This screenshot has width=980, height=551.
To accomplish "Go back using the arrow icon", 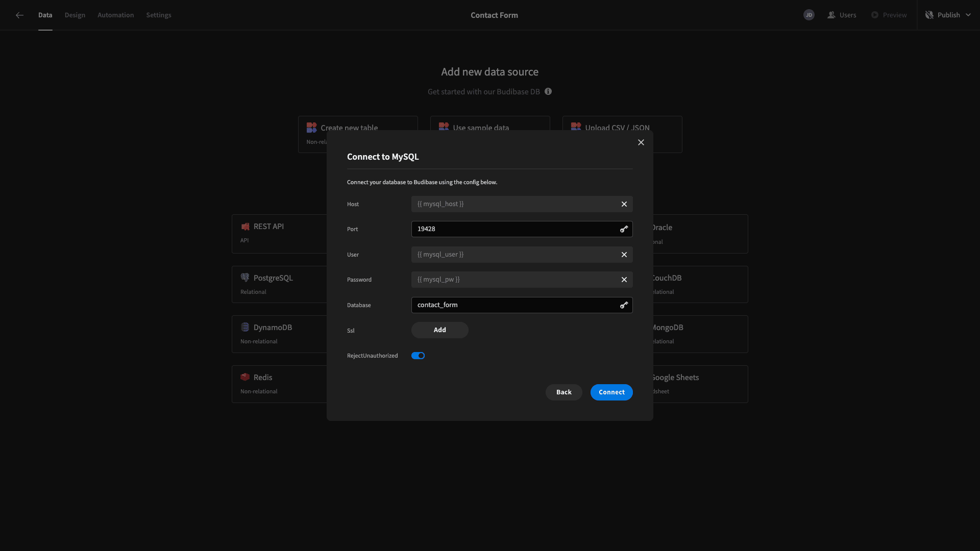I will click(19, 15).
